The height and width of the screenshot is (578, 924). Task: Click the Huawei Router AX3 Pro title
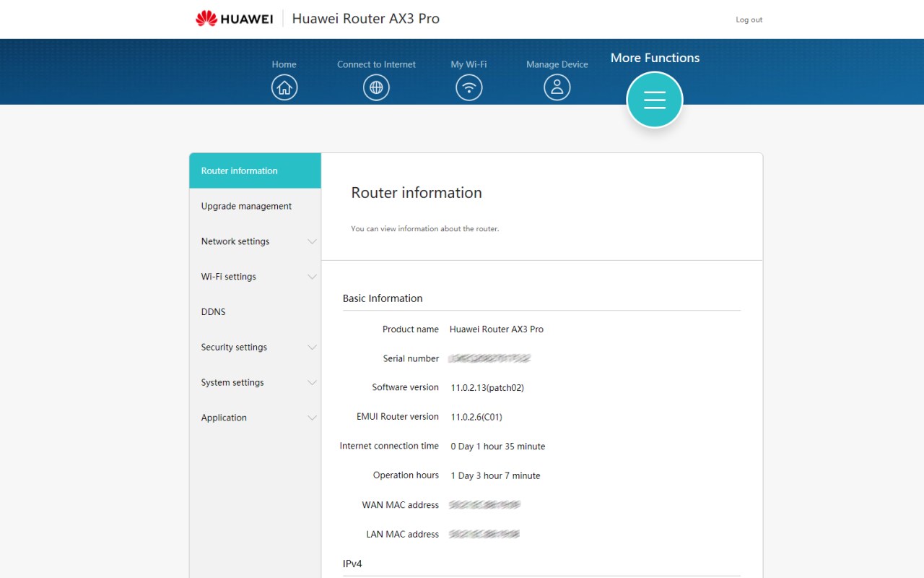366,19
